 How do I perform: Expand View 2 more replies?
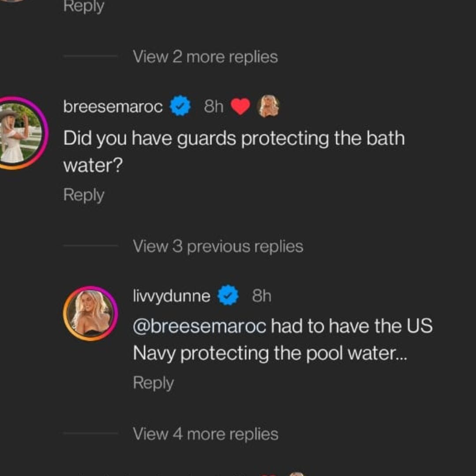point(205,57)
